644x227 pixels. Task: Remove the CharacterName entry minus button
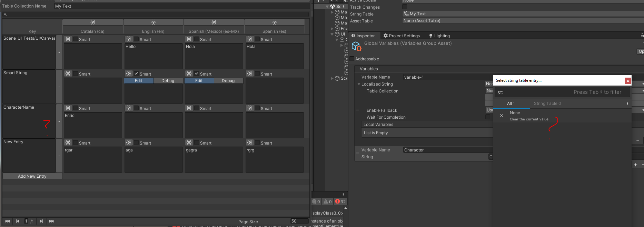click(59, 121)
